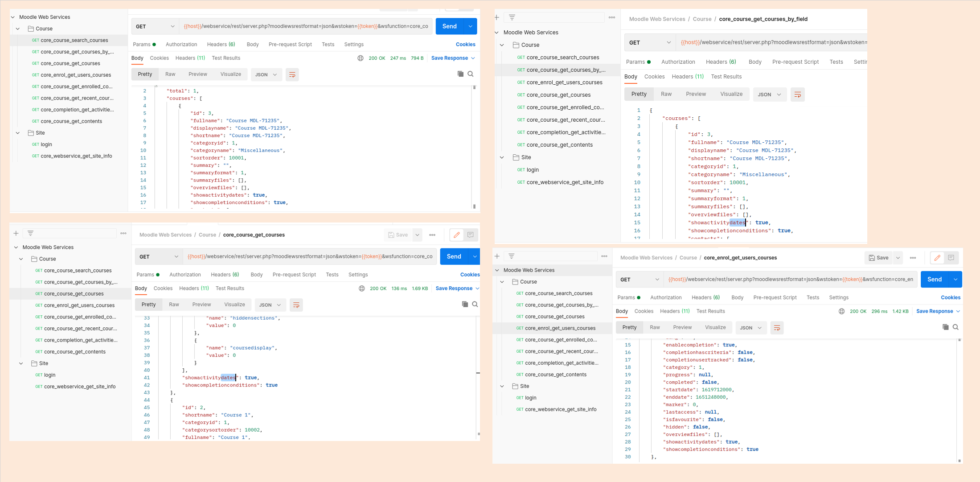Copy response body in core_course_search_courses window
Viewport: 980px width, 482px height.
click(x=460, y=74)
